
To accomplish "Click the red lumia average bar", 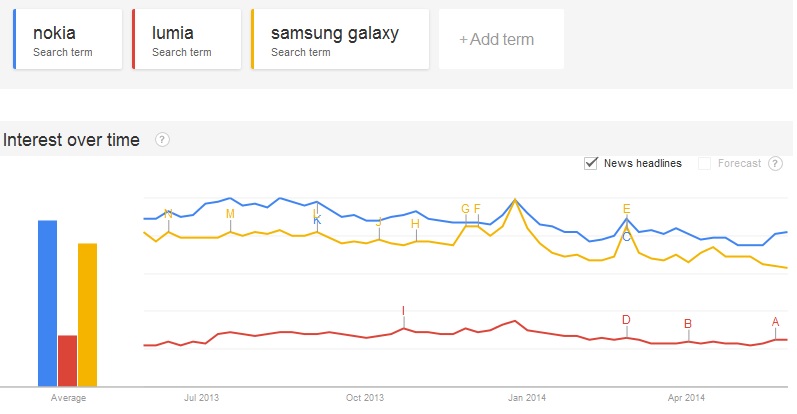I will [67, 360].
